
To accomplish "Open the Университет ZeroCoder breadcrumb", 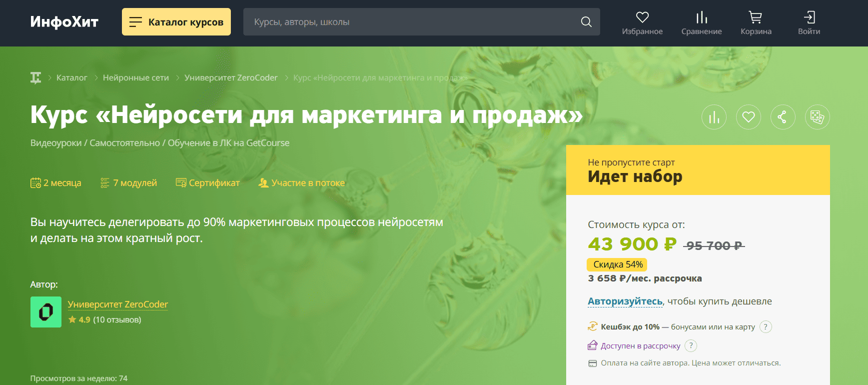I will coord(231,78).
